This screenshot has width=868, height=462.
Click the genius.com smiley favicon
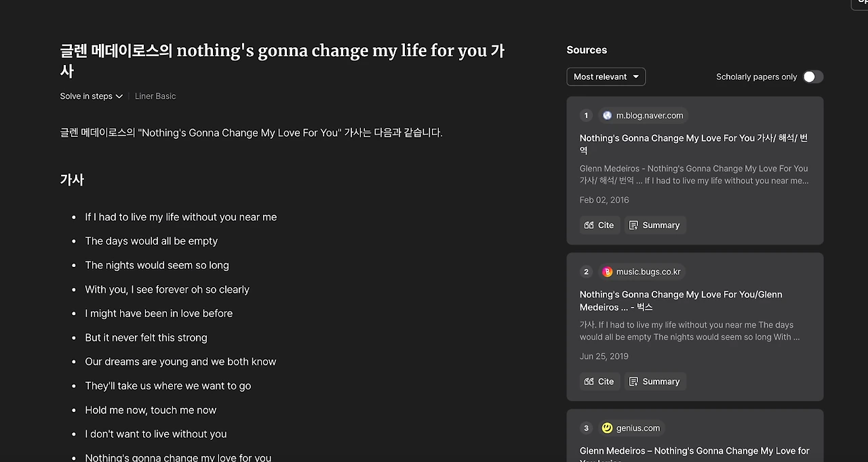click(607, 428)
